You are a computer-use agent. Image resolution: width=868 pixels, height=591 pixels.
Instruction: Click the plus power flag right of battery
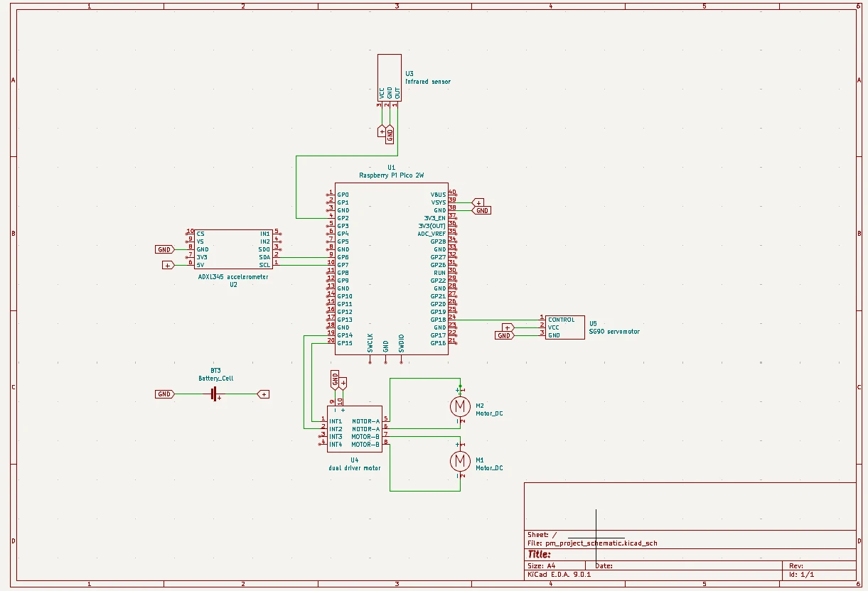point(263,394)
